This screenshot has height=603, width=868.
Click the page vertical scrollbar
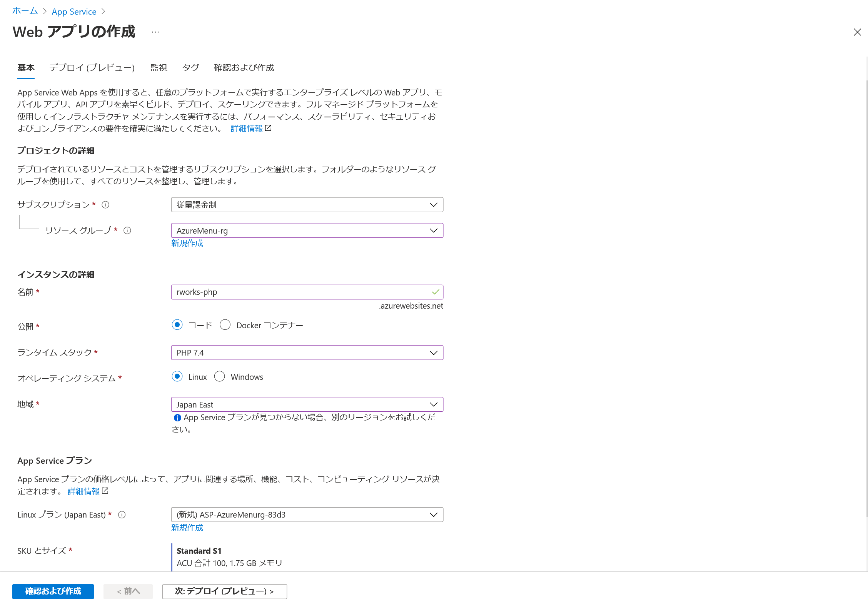click(x=867, y=298)
